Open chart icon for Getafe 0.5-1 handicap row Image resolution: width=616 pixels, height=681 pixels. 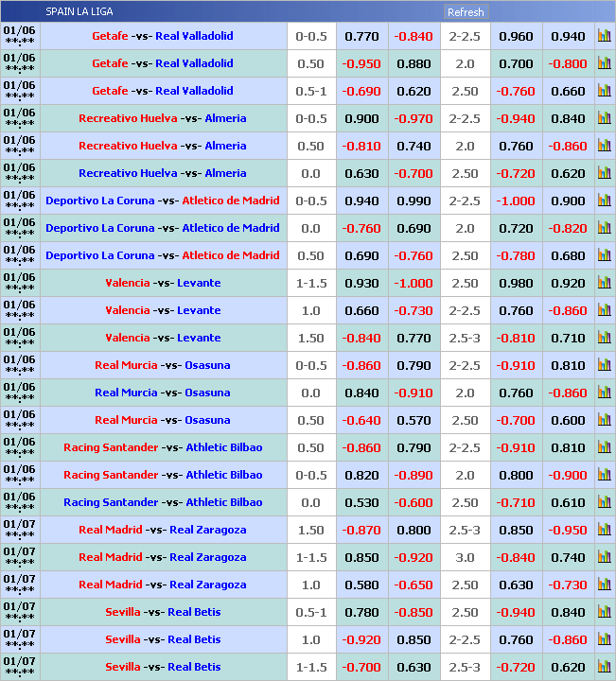[x=604, y=92]
